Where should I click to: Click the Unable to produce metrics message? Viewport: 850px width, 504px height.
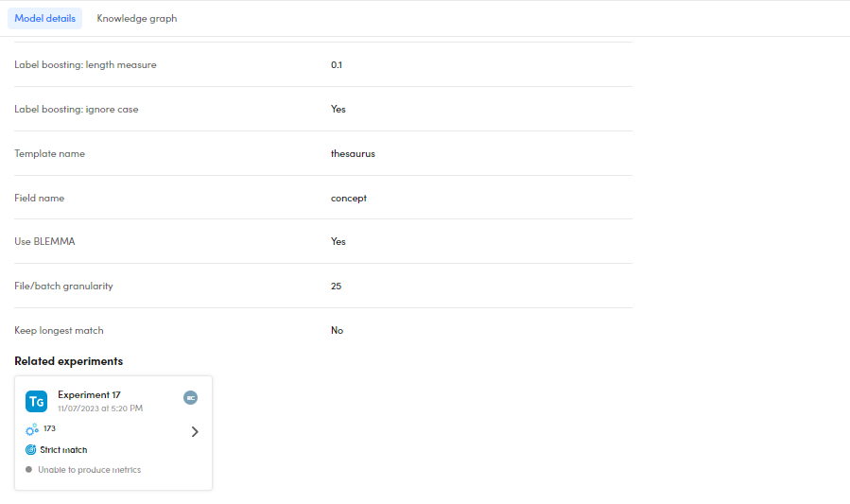(89, 470)
